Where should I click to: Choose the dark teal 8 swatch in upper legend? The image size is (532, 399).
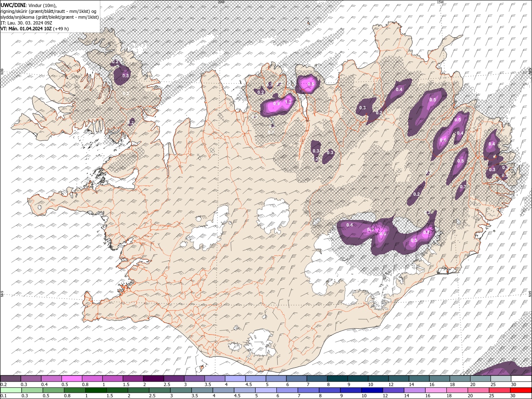(337, 379)
